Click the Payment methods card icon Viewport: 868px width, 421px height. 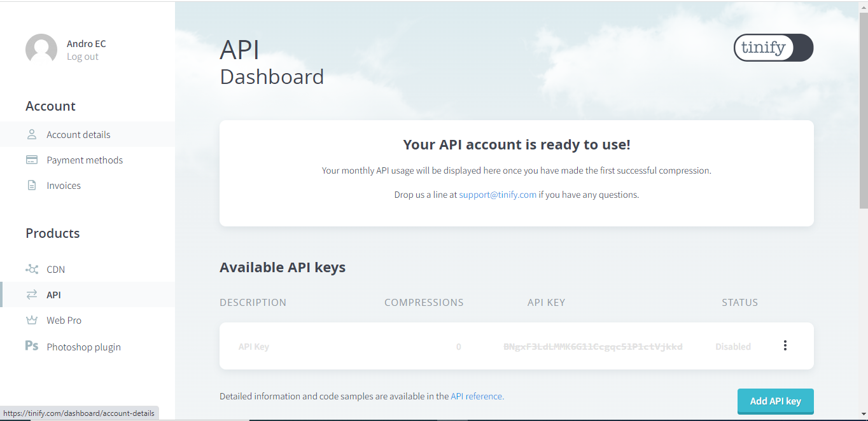click(x=31, y=160)
